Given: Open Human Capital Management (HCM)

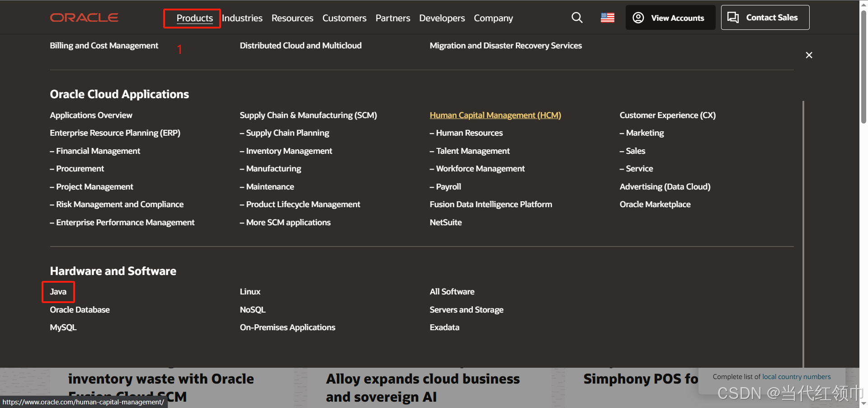Looking at the screenshot, I should coord(495,115).
